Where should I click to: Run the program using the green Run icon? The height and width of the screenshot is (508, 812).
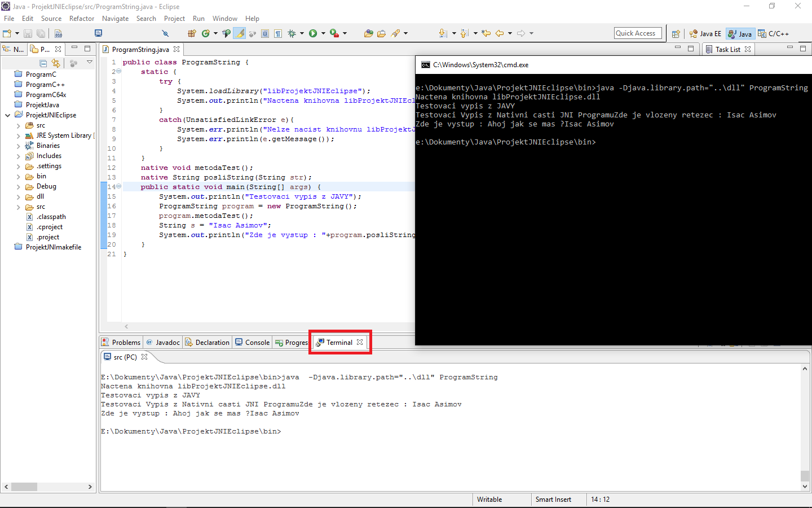click(x=312, y=33)
